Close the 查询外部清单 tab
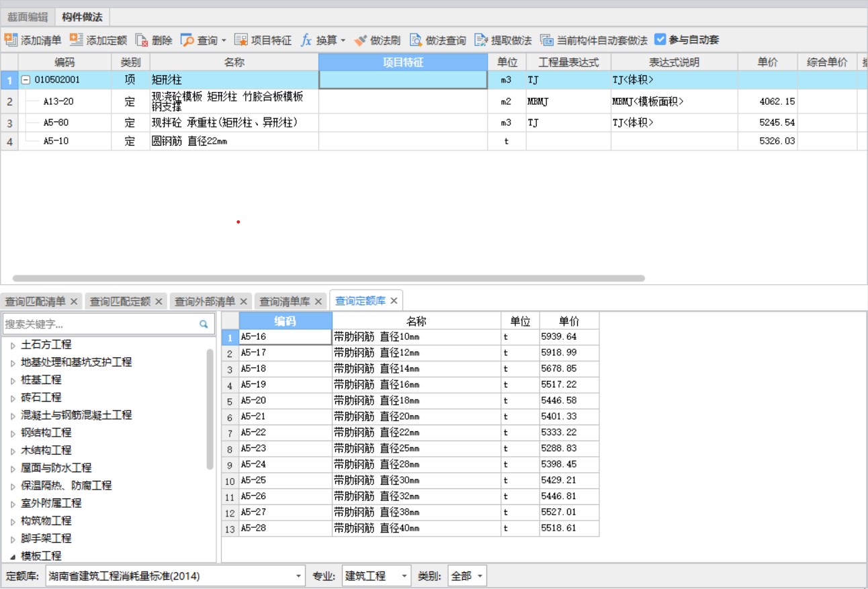This screenshot has height=589, width=868. pos(243,302)
